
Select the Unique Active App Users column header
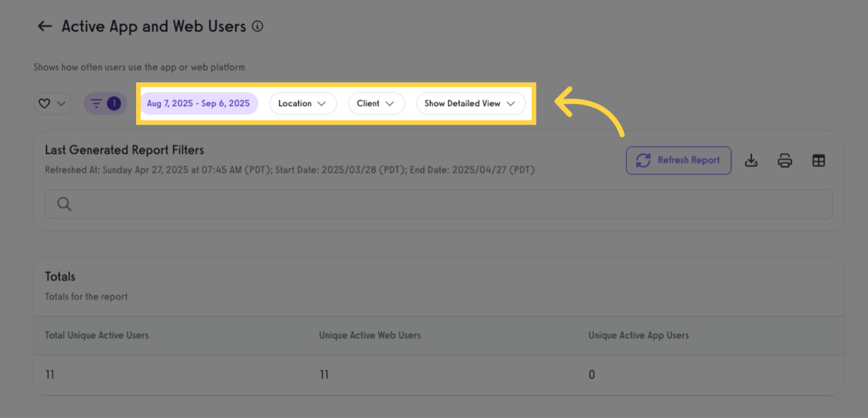pyautogui.click(x=639, y=335)
